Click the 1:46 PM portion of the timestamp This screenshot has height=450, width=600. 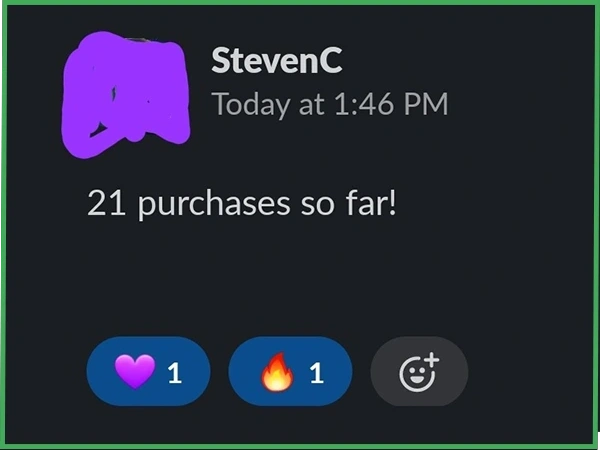click(391, 104)
